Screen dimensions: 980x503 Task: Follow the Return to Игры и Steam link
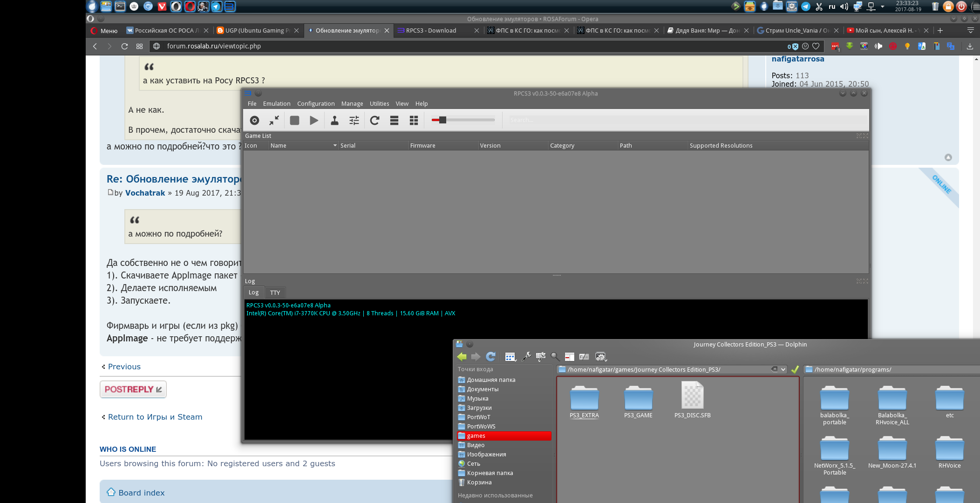pos(155,417)
